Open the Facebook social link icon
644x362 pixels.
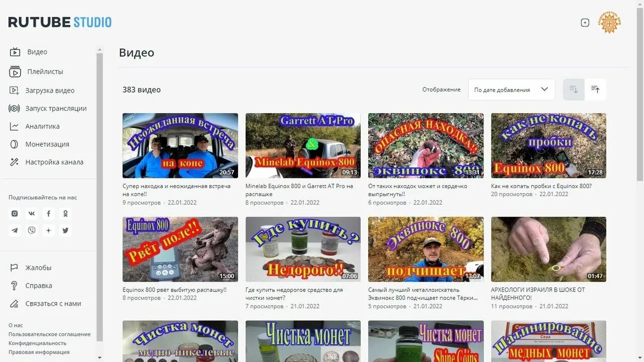tap(48, 213)
